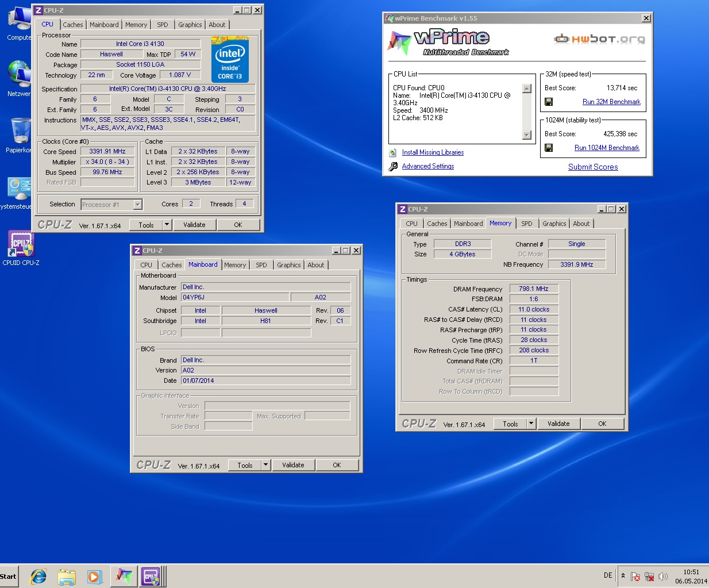Click the HWBOT.org logo
709x588 pixels.
point(599,39)
